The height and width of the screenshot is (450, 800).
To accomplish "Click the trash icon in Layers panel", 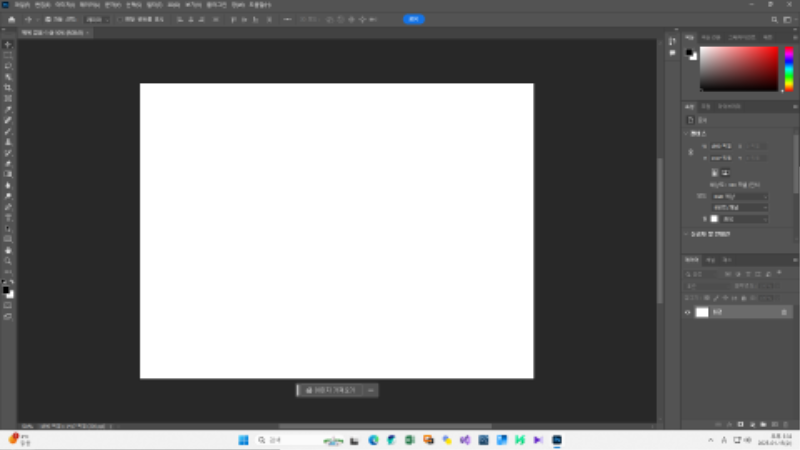I will click(x=786, y=423).
